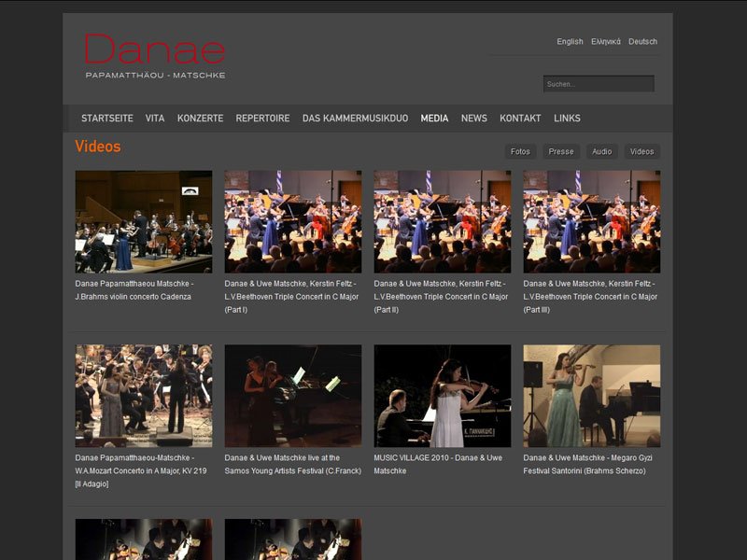Click the Triple Concert (Part III) title
Screen dimensions: 747x560
coord(590,296)
